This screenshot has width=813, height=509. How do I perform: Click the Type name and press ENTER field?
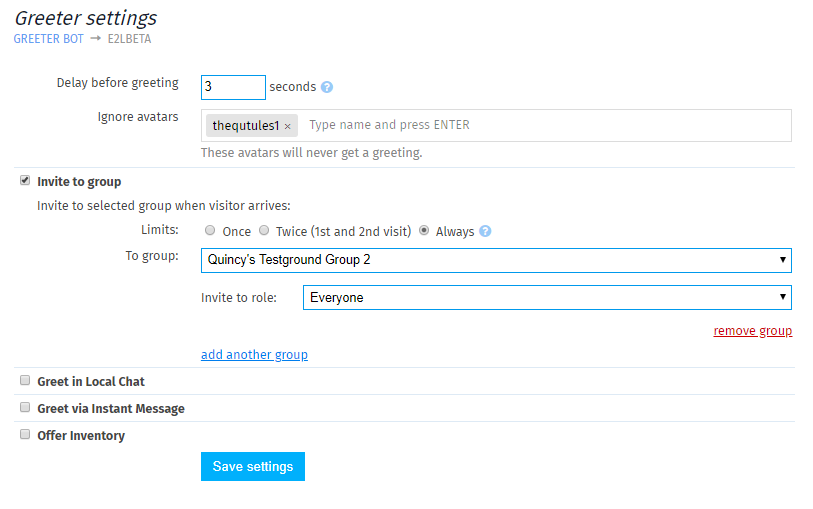547,125
